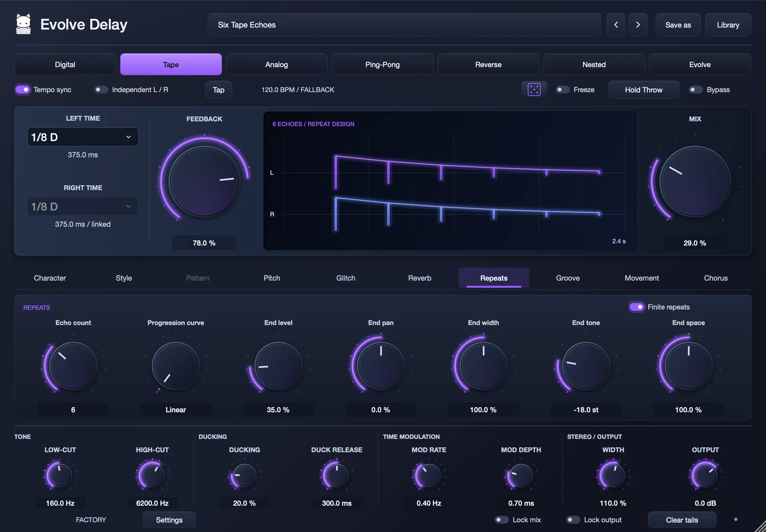Toggle Tempo sync switch
Screen dimensions: 766x532
coord(23,90)
